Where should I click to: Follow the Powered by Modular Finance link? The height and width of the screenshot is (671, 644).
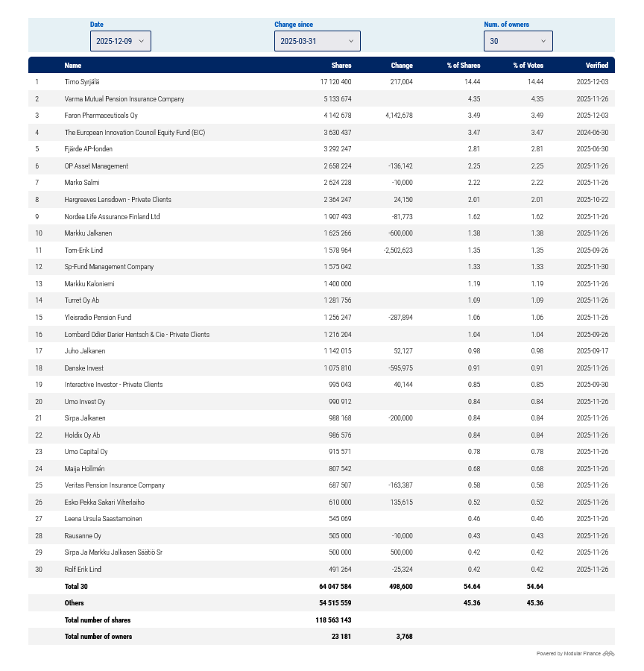(568, 654)
